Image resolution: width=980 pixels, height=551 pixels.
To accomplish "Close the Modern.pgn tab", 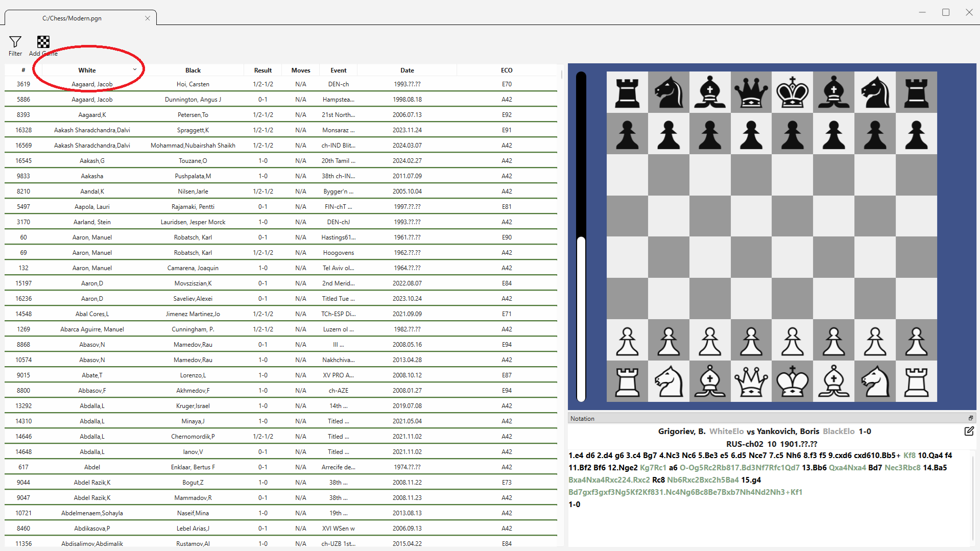I will coord(148,18).
